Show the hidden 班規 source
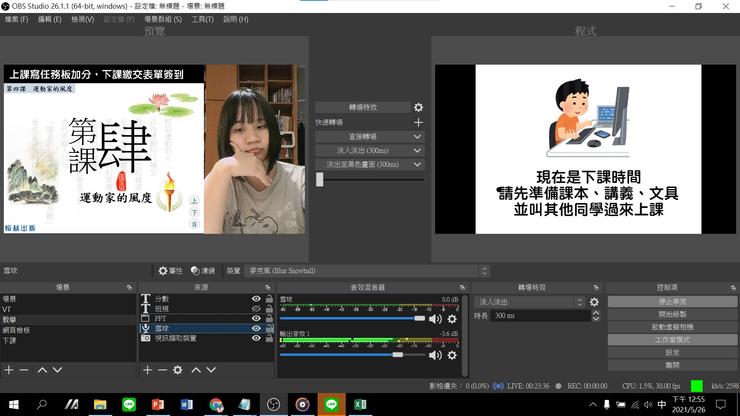The image size is (740, 416). [x=256, y=308]
